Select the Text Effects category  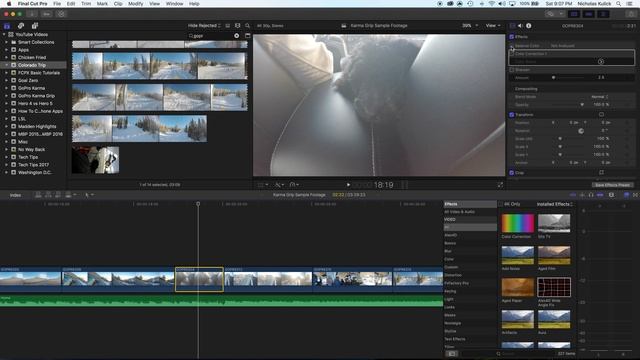[x=454, y=339]
